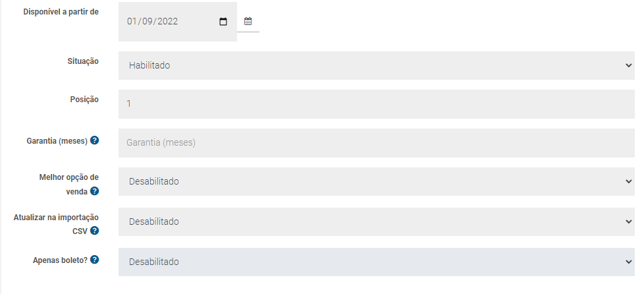Open Atualizar na importação CSV dropdown
The image size is (644, 294).
pos(376,221)
